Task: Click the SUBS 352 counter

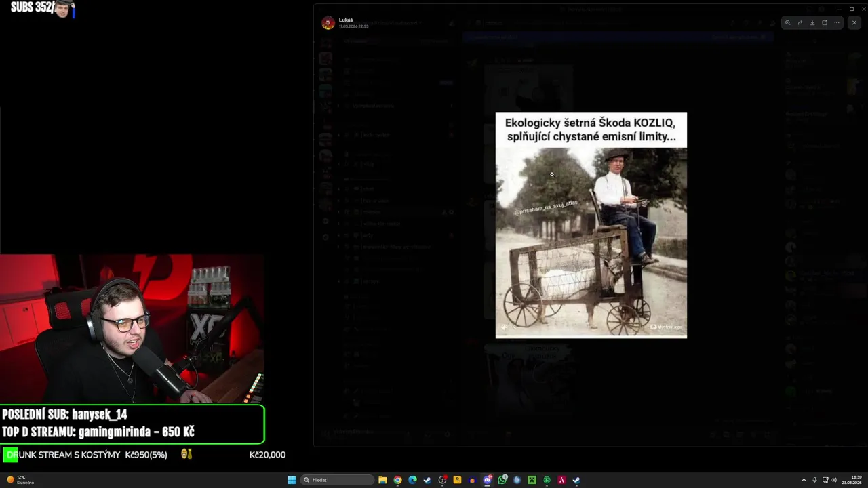Action: [31, 7]
